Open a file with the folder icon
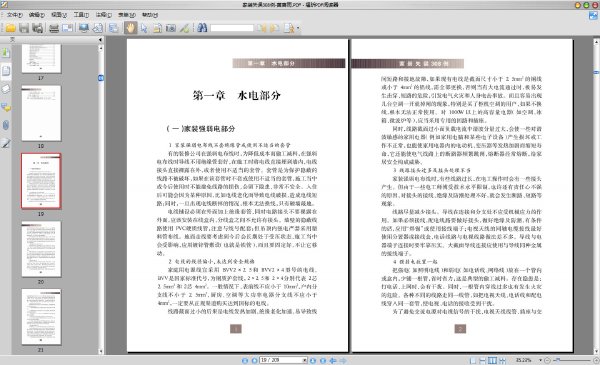This screenshot has width=600, height=365. click(x=10, y=28)
